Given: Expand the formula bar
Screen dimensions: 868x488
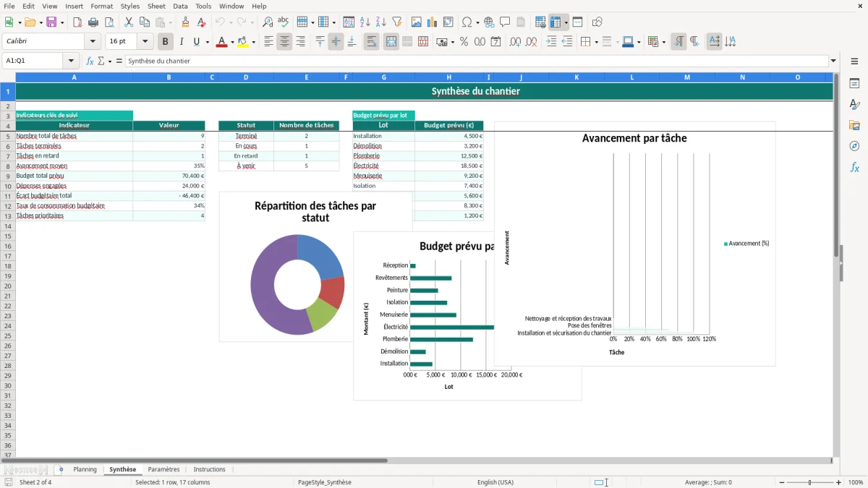Looking at the screenshot, I should click(834, 61).
